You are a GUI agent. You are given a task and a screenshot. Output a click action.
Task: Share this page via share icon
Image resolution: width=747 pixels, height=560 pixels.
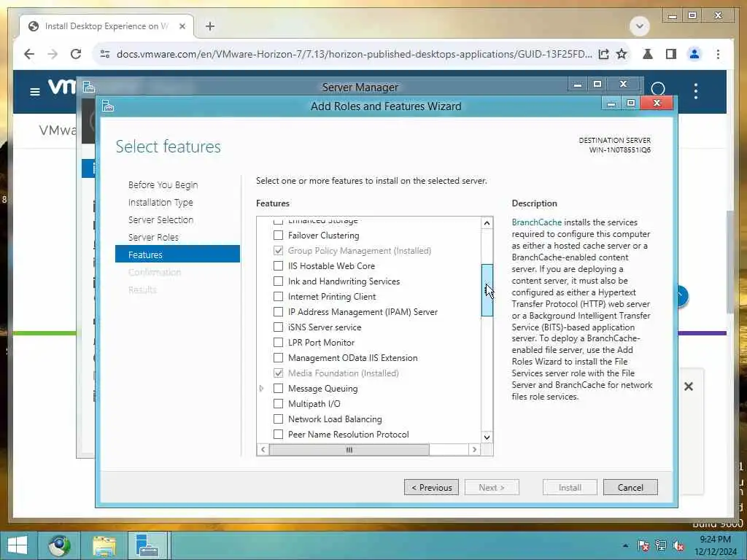[603, 54]
